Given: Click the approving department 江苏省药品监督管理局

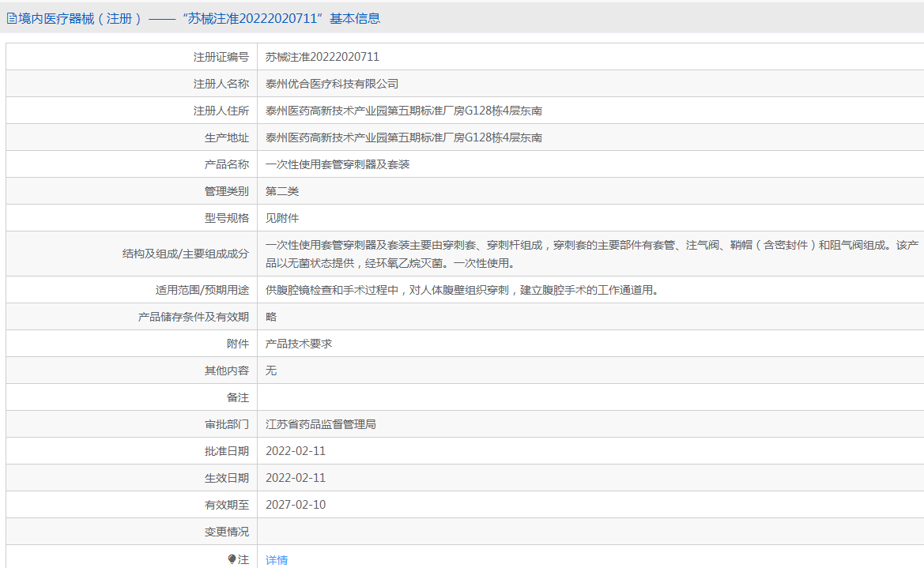Looking at the screenshot, I should [321, 424].
